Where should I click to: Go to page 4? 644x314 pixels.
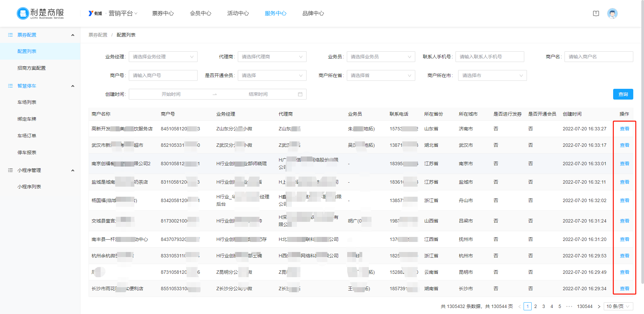pos(552,306)
